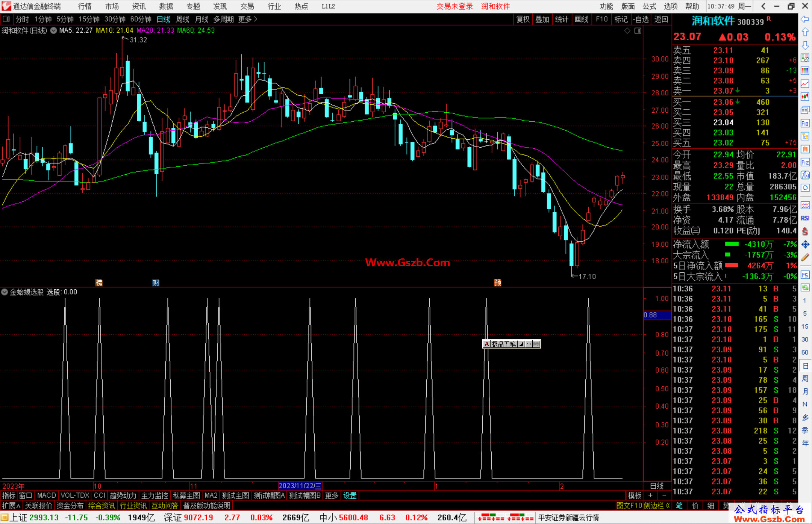Click the F12 icon in right sidebar
This screenshot has width=812, height=524.
pyautogui.click(x=805, y=162)
